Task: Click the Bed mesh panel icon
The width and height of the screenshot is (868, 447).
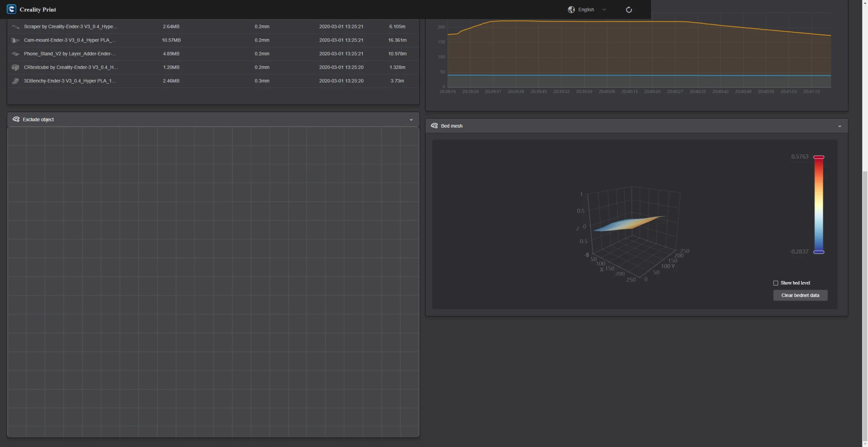Action: click(x=434, y=126)
